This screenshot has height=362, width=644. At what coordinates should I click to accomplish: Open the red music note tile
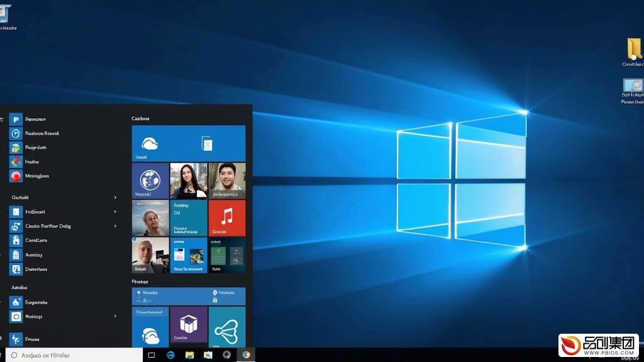click(x=226, y=217)
